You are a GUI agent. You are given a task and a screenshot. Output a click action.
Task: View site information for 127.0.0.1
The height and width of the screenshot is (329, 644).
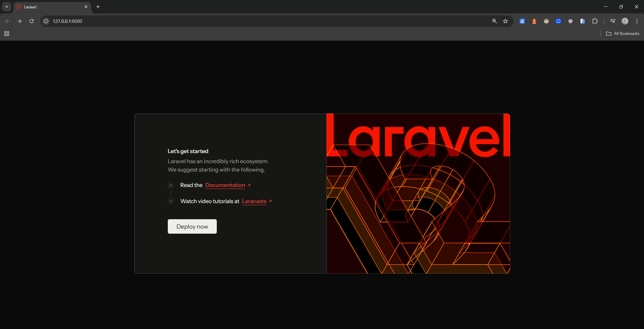46,21
